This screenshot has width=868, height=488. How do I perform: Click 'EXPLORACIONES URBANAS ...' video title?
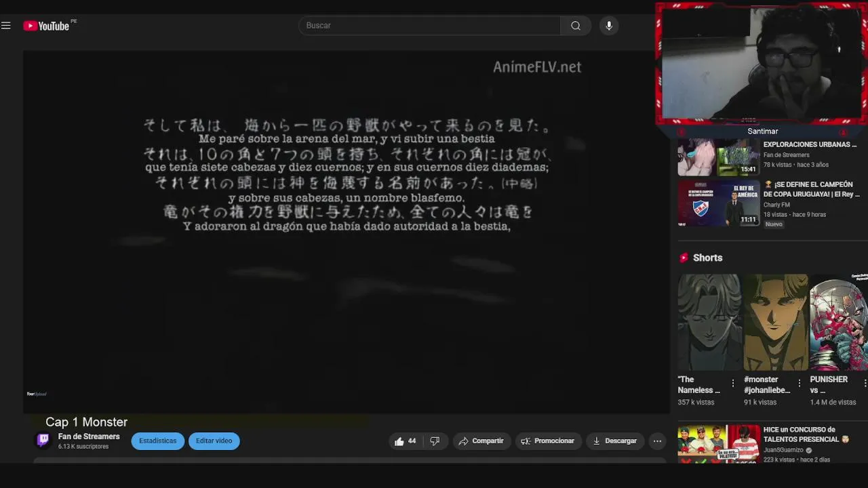coord(810,144)
